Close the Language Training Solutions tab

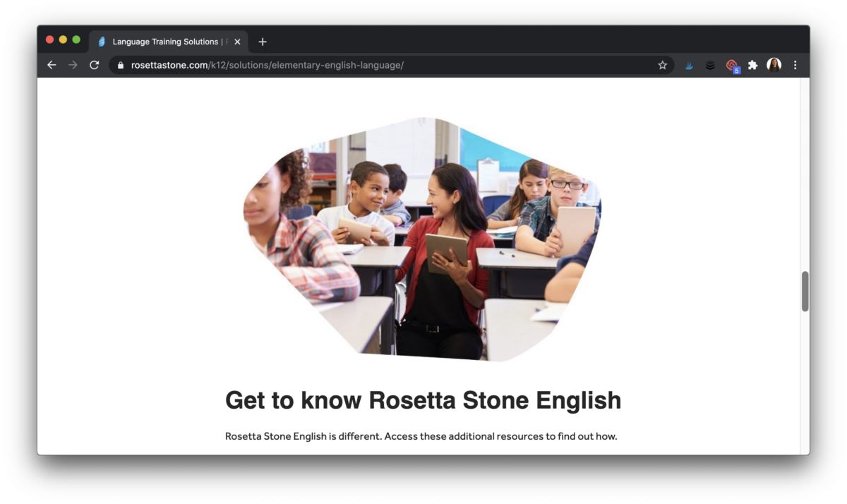[237, 41]
